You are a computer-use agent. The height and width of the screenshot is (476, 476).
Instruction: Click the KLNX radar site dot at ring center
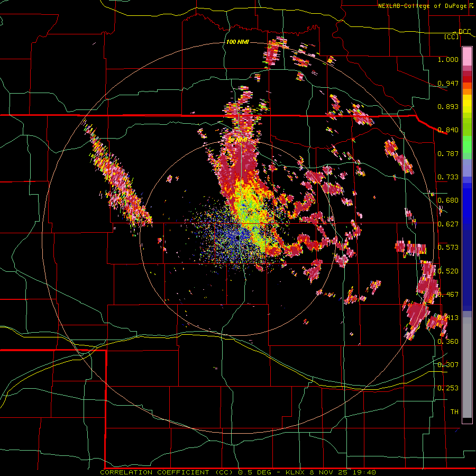coord(237,238)
